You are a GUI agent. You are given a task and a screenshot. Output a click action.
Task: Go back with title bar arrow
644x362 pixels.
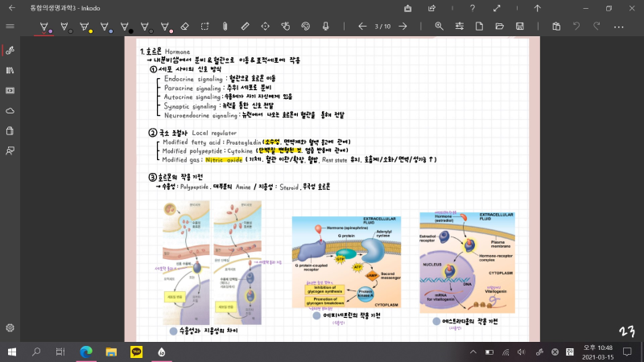[12, 8]
